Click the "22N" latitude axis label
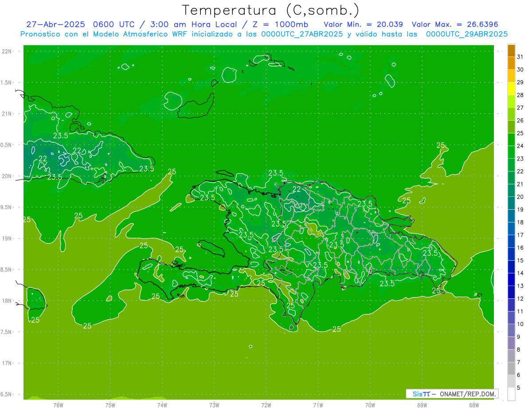The image size is (532, 411). click(x=7, y=51)
